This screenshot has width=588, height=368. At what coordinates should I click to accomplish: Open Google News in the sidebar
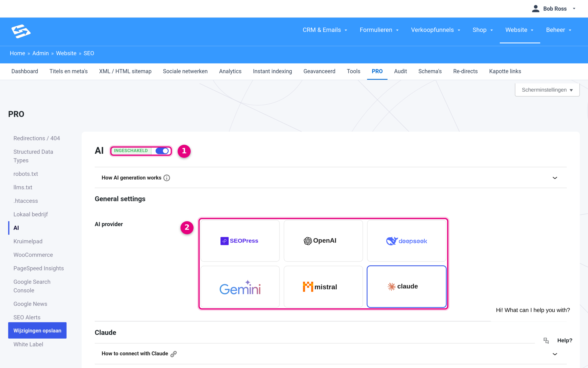click(30, 304)
